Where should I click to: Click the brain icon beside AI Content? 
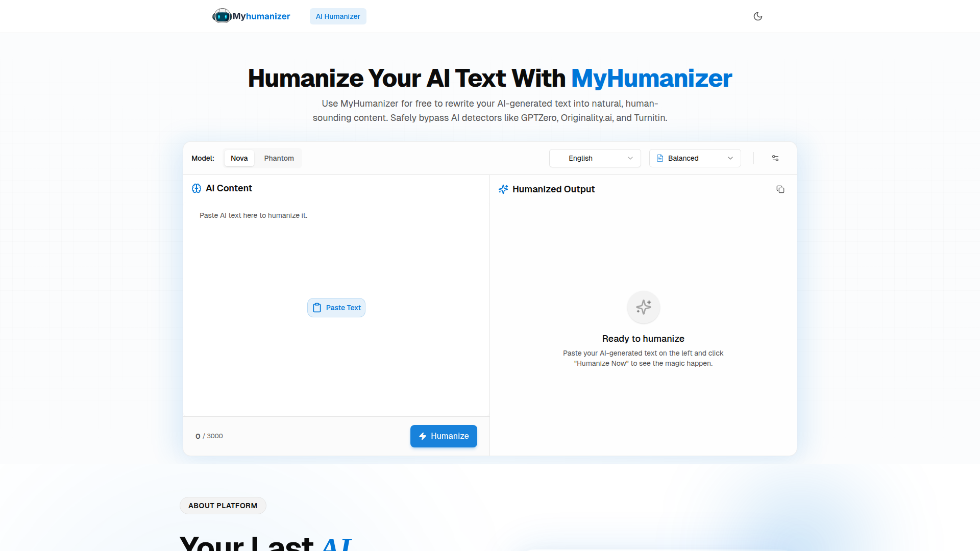(197, 188)
